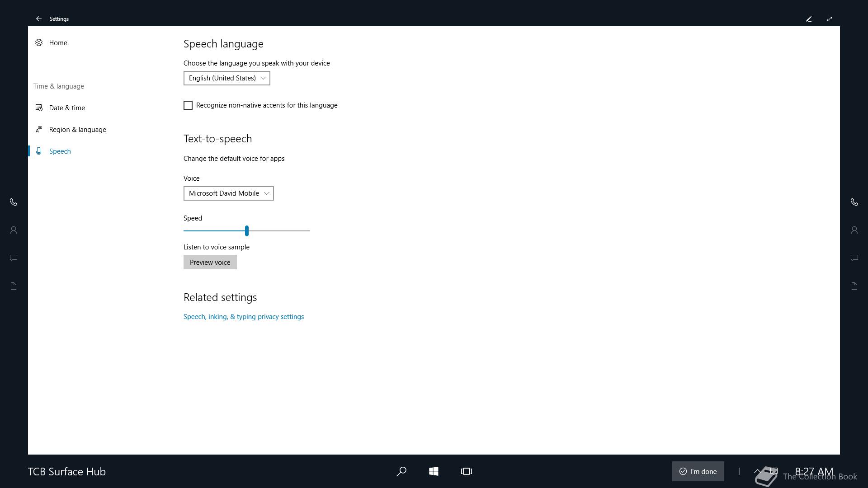Click the Region & language icon
Screen dimensions: 868x488
pyautogui.click(x=39, y=129)
